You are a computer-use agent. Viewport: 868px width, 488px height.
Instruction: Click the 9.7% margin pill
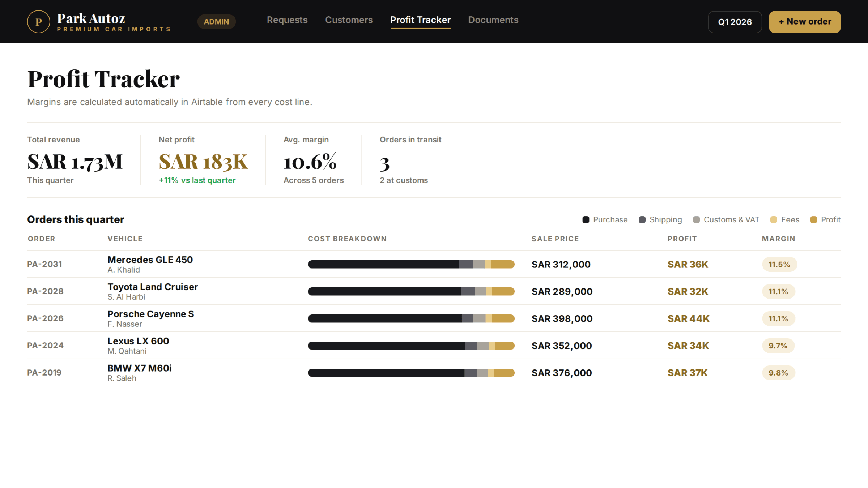tap(778, 346)
